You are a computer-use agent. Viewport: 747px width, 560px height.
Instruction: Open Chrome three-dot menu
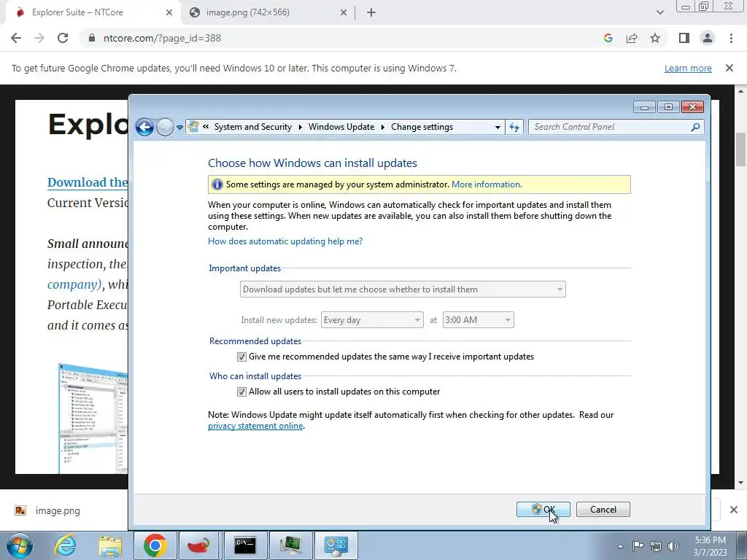(x=731, y=38)
